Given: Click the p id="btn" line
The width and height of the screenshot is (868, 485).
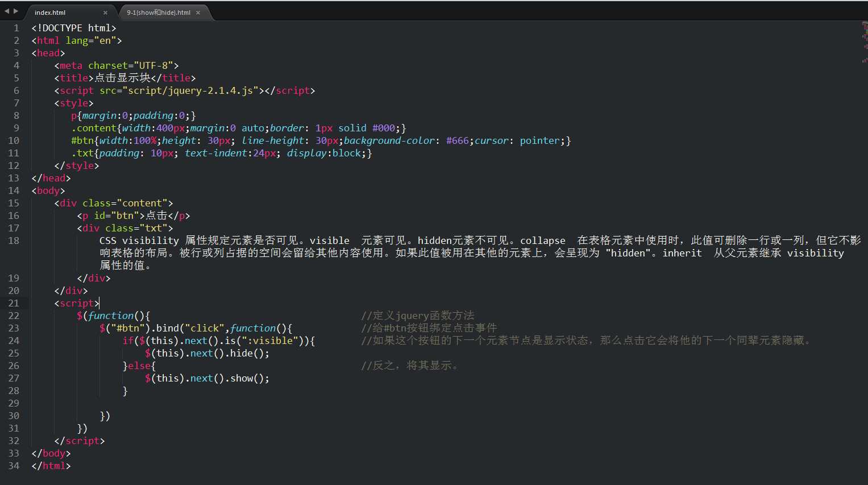Looking at the screenshot, I should coord(134,215).
